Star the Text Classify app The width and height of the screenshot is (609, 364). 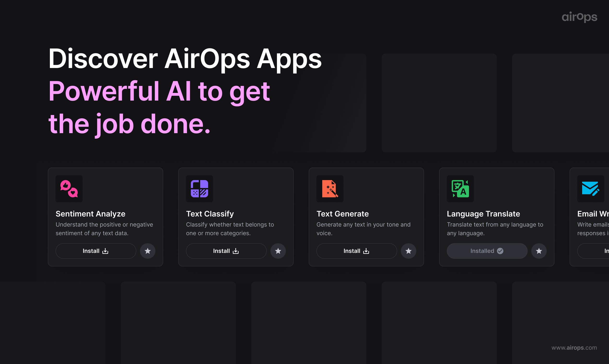point(278,251)
